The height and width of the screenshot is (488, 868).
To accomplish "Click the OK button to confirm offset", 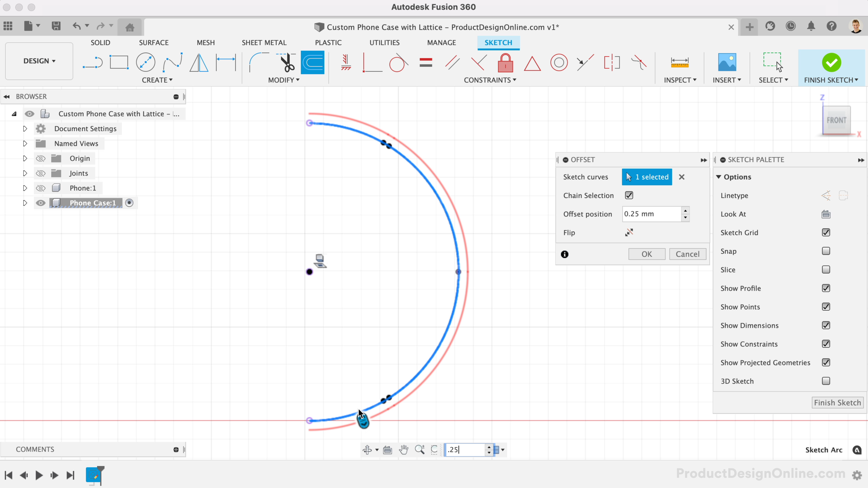I will pyautogui.click(x=647, y=254).
